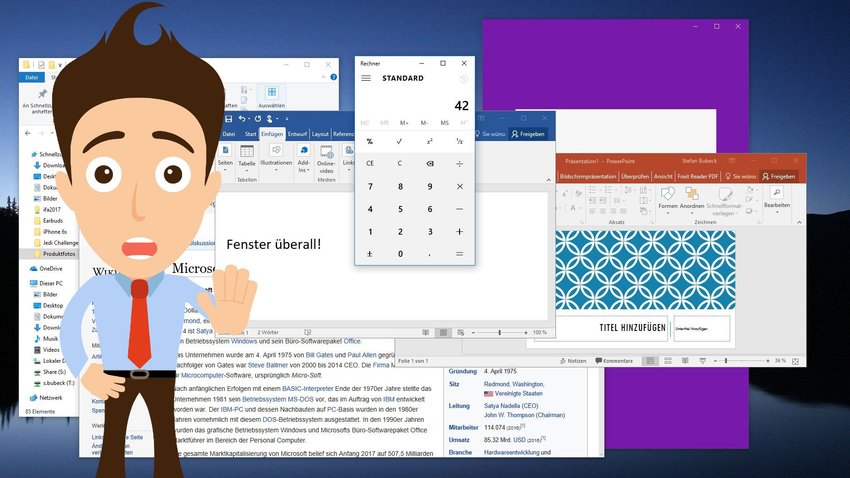Screen dimensions: 850x478
Task: Open Bildschirmpräsentation tab in PowerPoint
Action: click(x=588, y=176)
